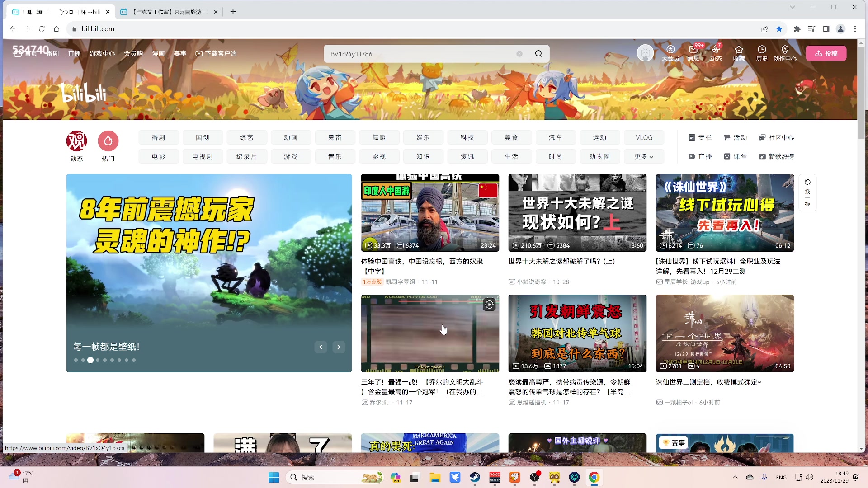Viewport: 868px width, 488px height.
Task: Select the 国创 category
Action: pyautogui.click(x=203, y=137)
